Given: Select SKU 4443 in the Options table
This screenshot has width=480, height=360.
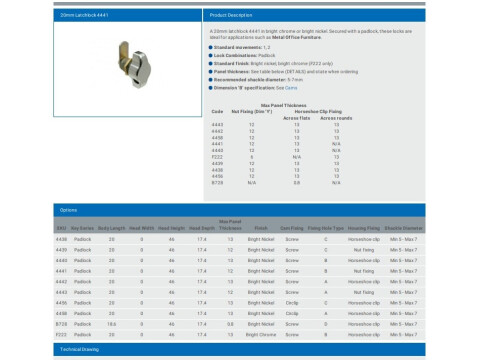Looking at the screenshot, I should tap(61, 292).
